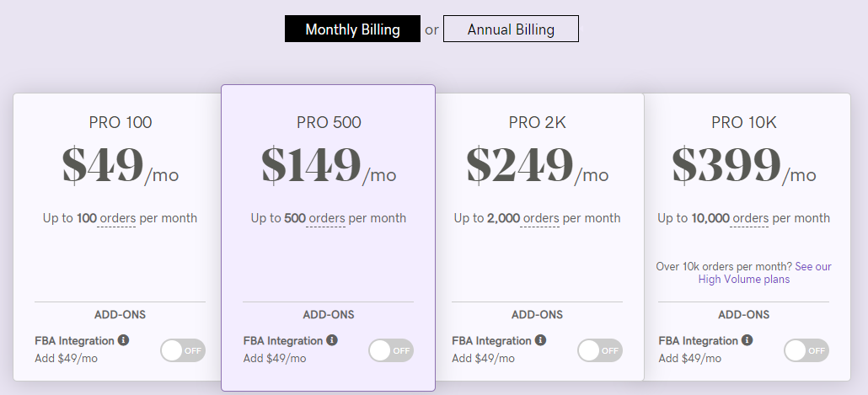Switch to Annual Billing
The height and width of the screenshot is (395, 868).
[511, 29]
